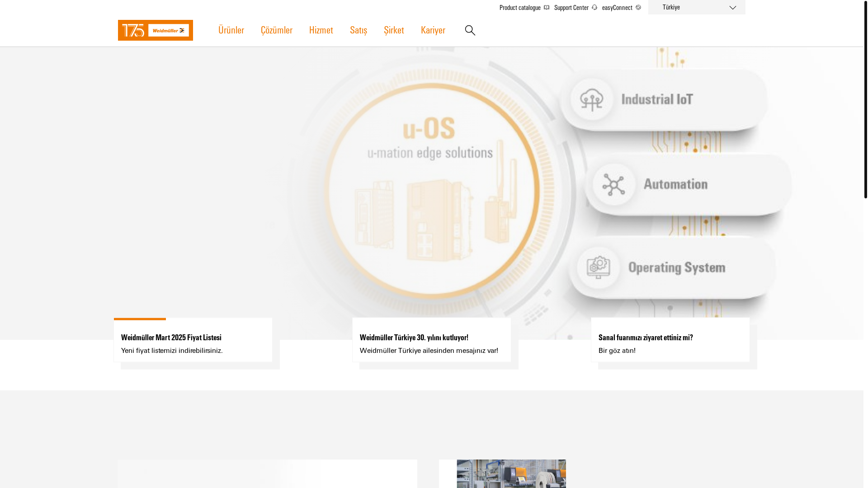
Task: Open the Support Center link
Action: pyautogui.click(x=571, y=7)
